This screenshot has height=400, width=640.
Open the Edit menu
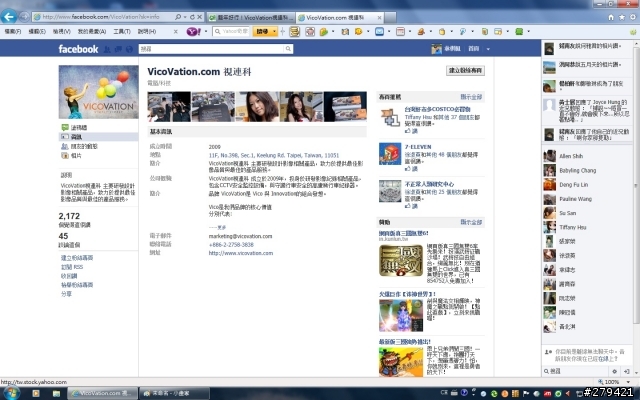click(x=37, y=31)
